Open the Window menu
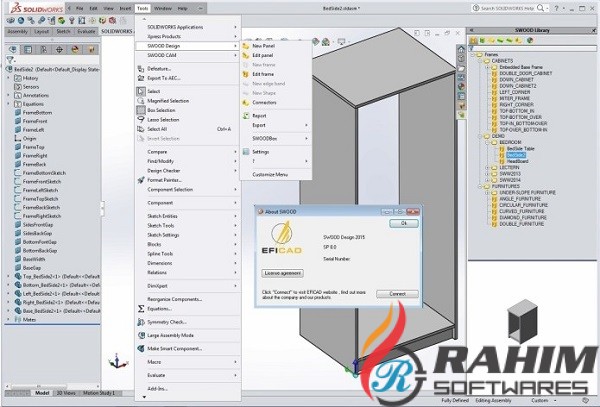Image resolution: width=600 pixels, height=407 pixels. 163,8
